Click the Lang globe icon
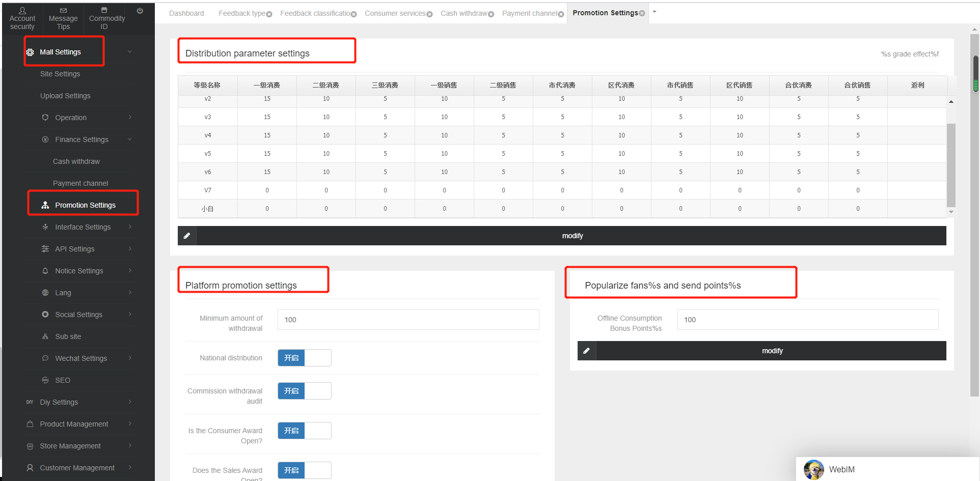This screenshot has width=980, height=481. (x=45, y=293)
